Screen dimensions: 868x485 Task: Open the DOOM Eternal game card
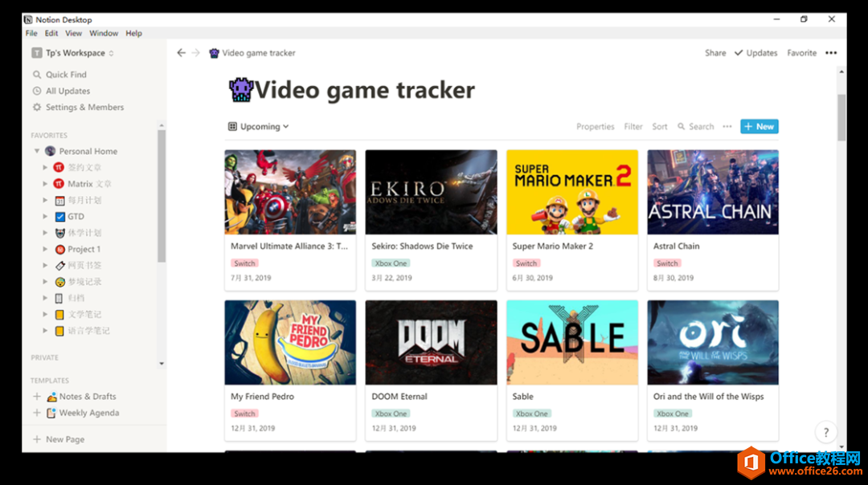(432, 370)
